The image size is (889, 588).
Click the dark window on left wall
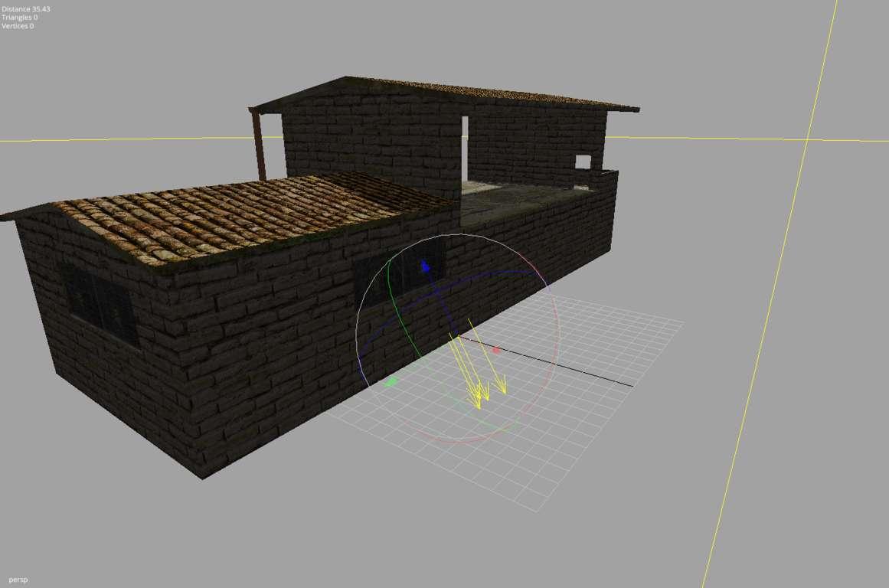click(x=100, y=305)
